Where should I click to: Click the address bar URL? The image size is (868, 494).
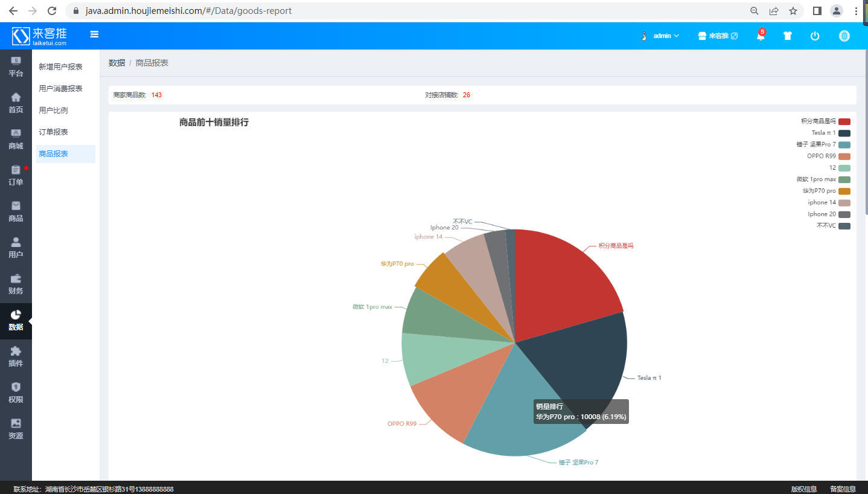point(189,11)
